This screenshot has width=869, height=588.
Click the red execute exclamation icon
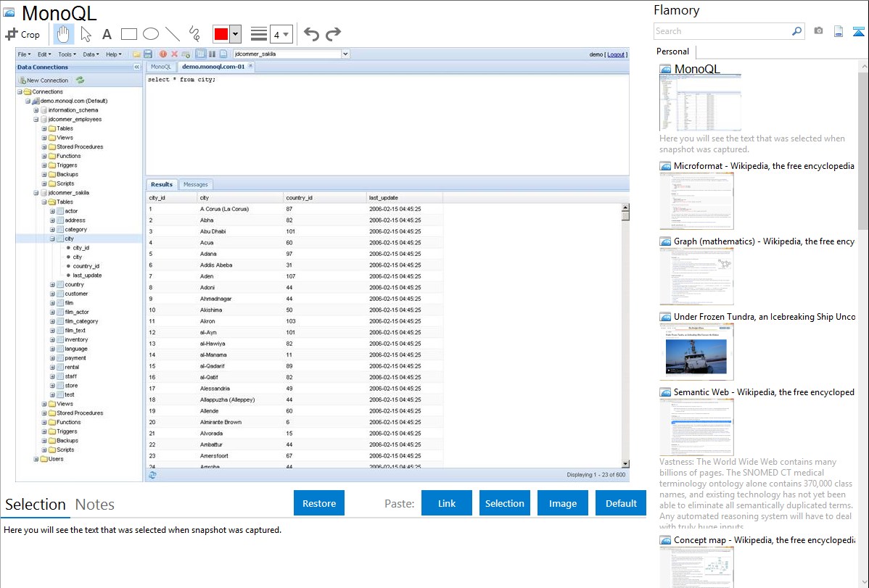click(x=163, y=54)
